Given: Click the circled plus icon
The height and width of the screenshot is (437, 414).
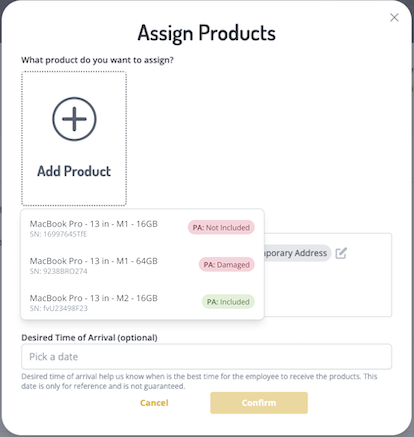Looking at the screenshot, I should click(74, 119).
